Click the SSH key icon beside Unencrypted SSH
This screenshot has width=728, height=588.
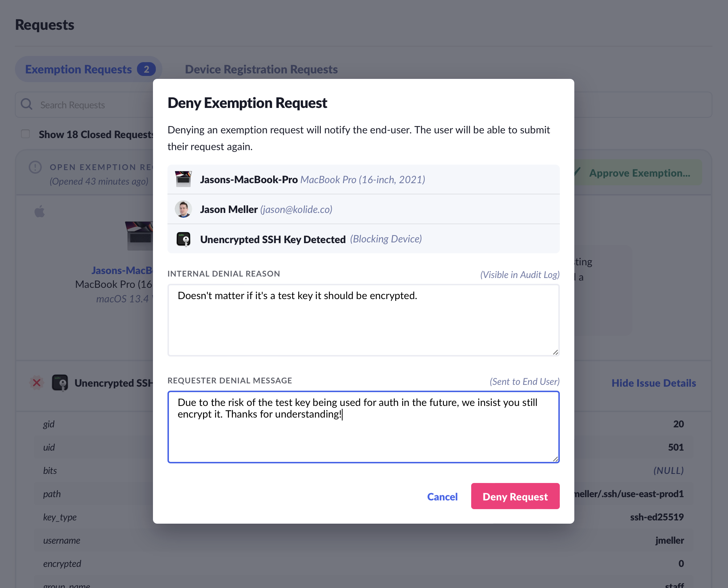coord(60,383)
